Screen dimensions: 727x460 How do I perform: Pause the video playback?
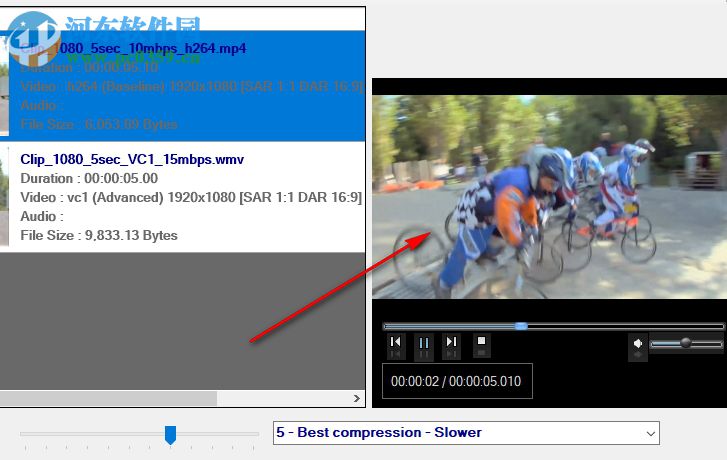coord(424,346)
